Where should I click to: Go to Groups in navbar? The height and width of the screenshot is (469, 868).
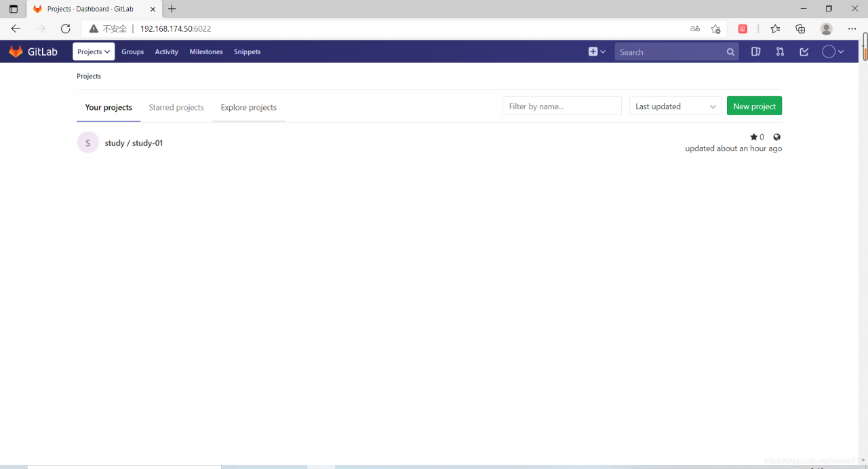133,52
